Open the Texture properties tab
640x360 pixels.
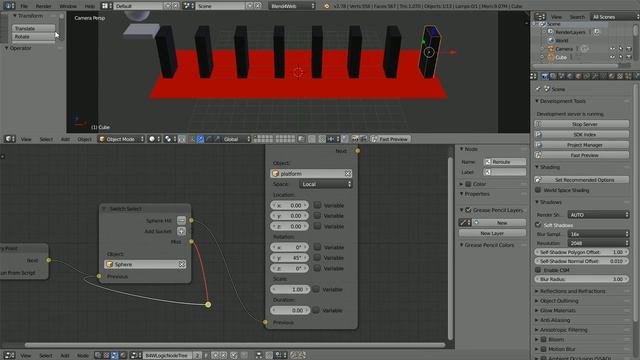click(x=620, y=76)
